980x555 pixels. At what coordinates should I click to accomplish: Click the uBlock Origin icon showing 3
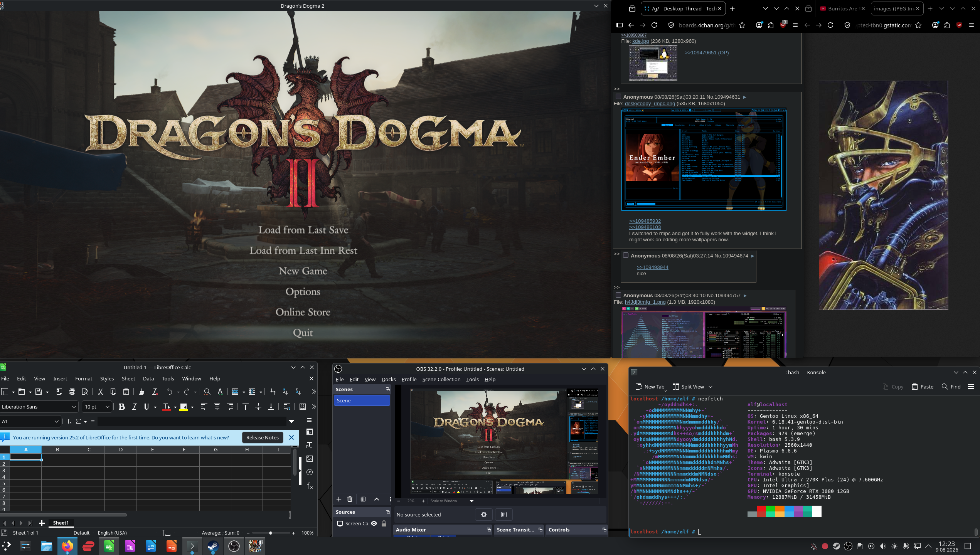(x=783, y=25)
